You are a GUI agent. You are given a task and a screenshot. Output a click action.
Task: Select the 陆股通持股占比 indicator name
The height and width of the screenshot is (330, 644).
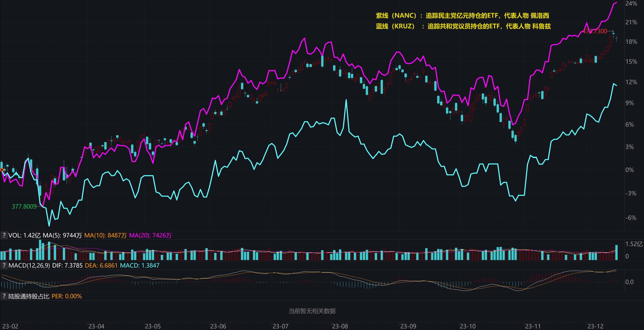29,296
